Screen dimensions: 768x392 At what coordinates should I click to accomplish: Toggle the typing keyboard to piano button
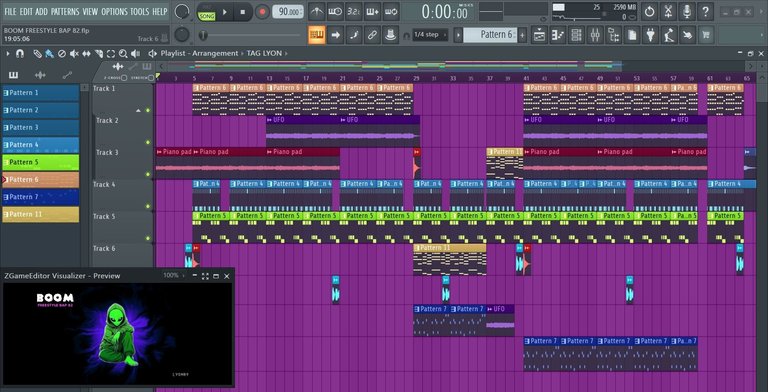317,35
